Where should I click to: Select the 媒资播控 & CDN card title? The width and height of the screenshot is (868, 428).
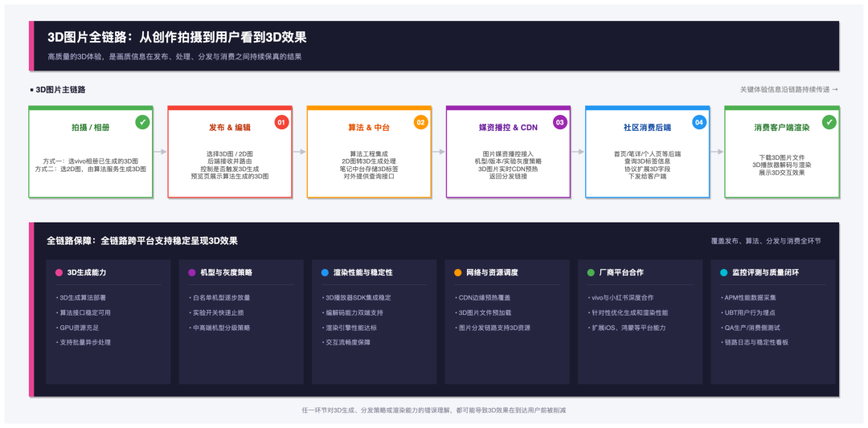(508, 128)
